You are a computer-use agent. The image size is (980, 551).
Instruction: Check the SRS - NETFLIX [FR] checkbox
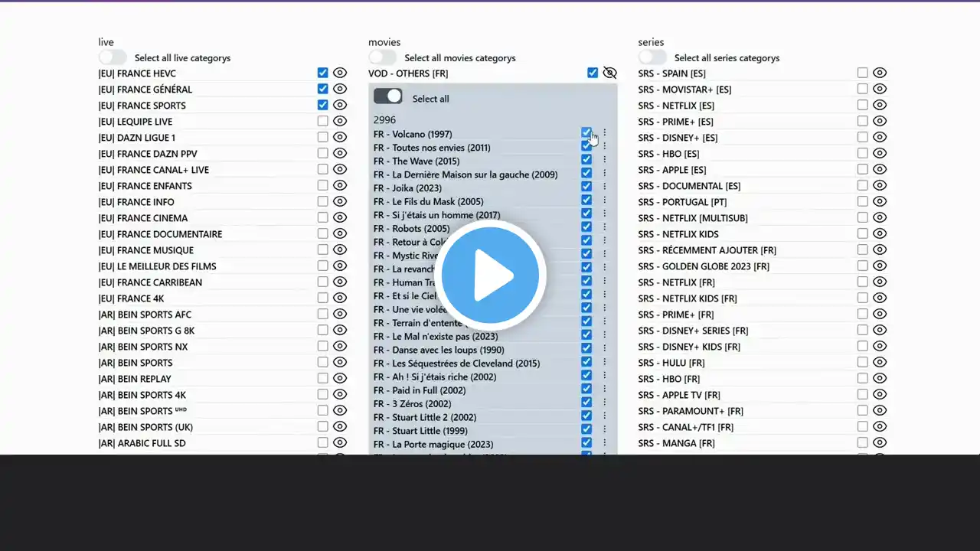click(863, 282)
